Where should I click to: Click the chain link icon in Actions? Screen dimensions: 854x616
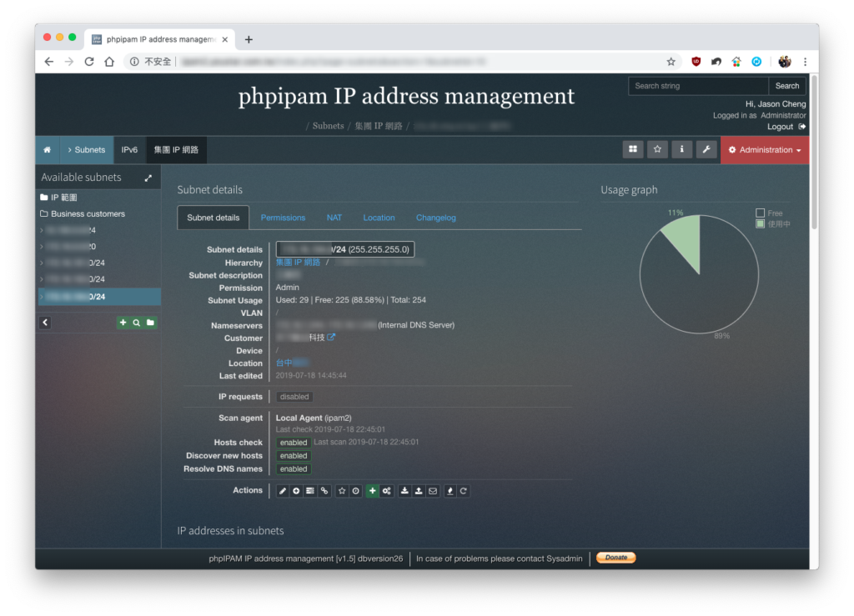(324, 491)
